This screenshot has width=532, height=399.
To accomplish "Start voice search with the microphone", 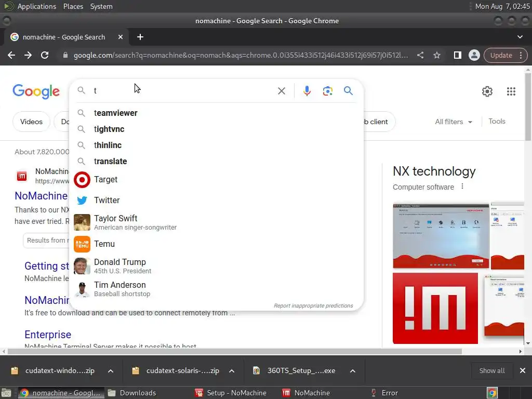I will coord(307,91).
